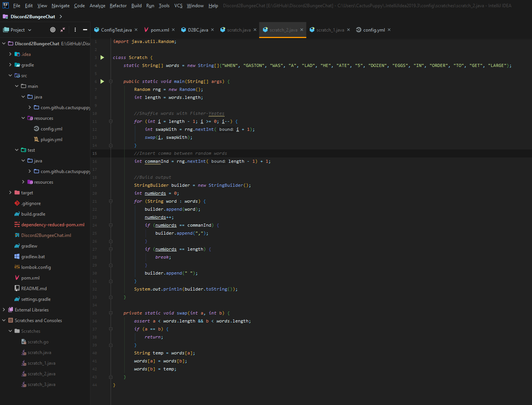This screenshot has width=532, height=405.
Task: Click the run gutter icon beside class Scratch
Action: point(102,57)
